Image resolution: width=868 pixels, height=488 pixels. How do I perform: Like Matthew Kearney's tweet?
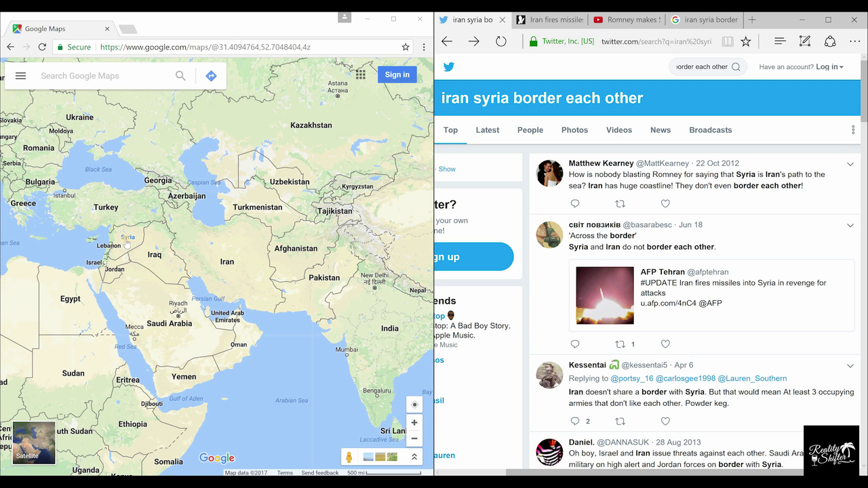point(665,204)
